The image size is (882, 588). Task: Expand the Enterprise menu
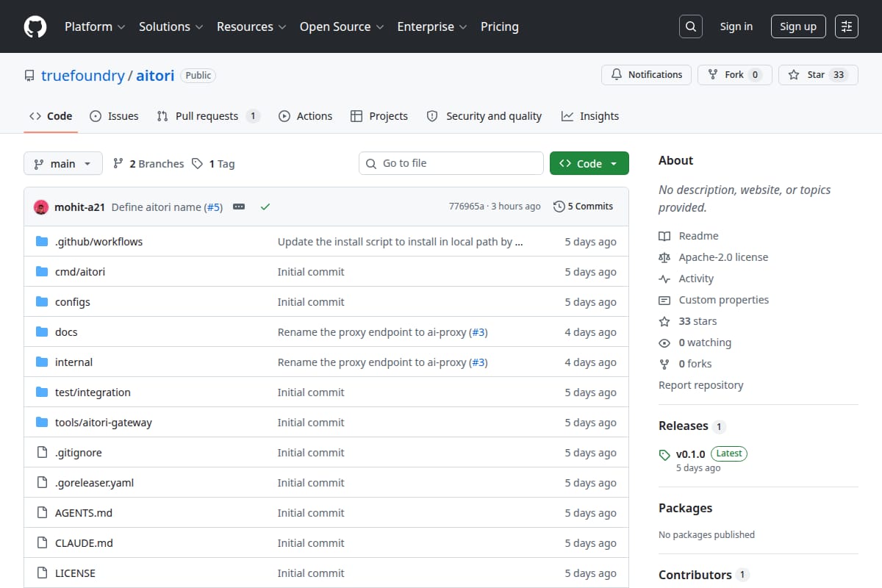[432, 26]
